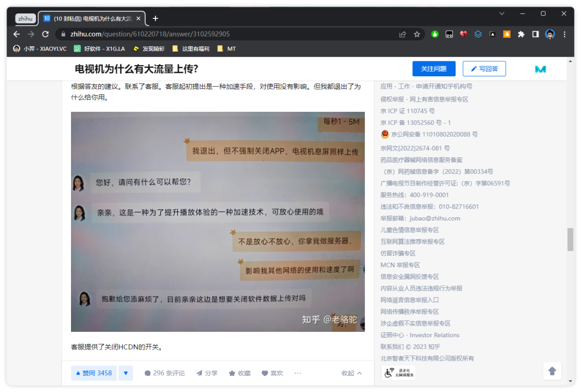The height and width of the screenshot is (392, 581).
Task: Open 儿童色情信息举报专区 link
Action: pos(410,230)
